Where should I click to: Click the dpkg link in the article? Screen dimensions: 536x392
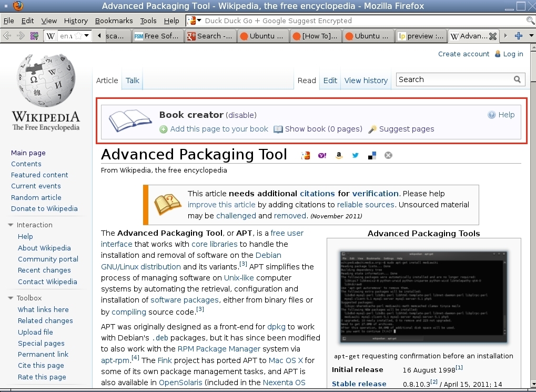[276, 327]
